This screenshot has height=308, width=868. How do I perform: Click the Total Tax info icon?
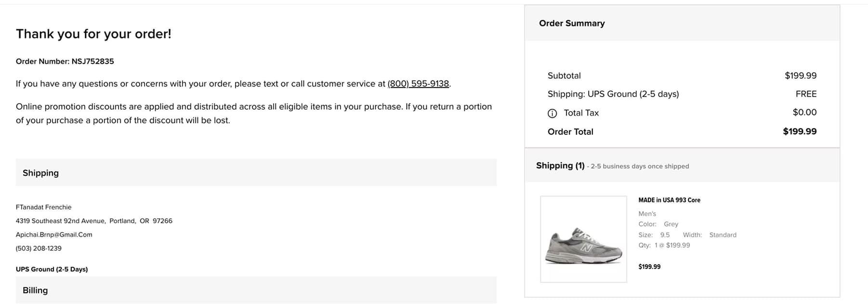[552, 113]
